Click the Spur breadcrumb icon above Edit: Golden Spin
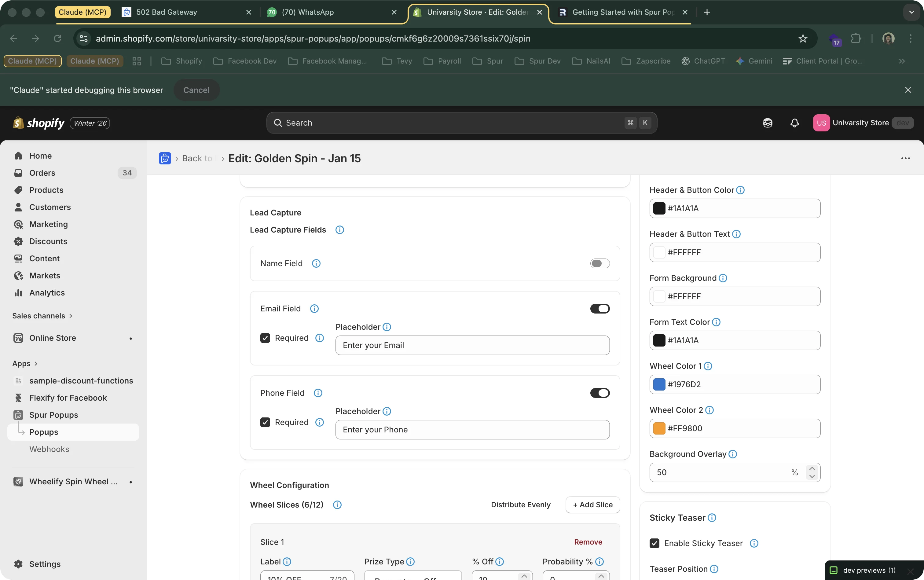The image size is (924, 580). (x=165, y=158)
